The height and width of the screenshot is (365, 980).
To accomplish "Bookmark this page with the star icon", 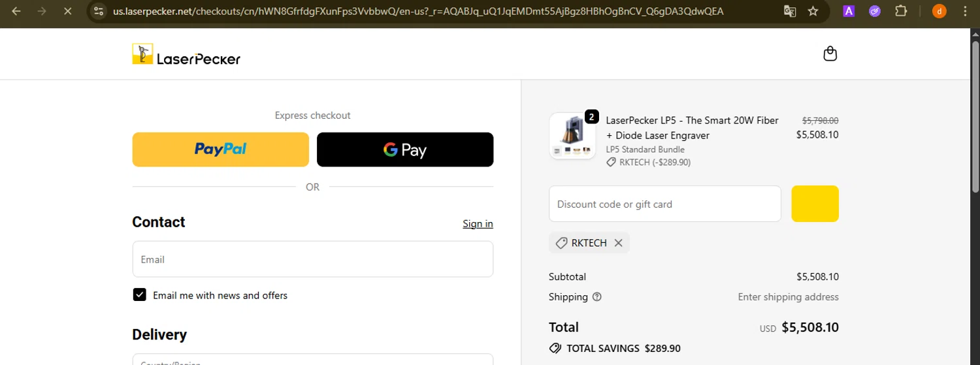I will coord(813,11).
